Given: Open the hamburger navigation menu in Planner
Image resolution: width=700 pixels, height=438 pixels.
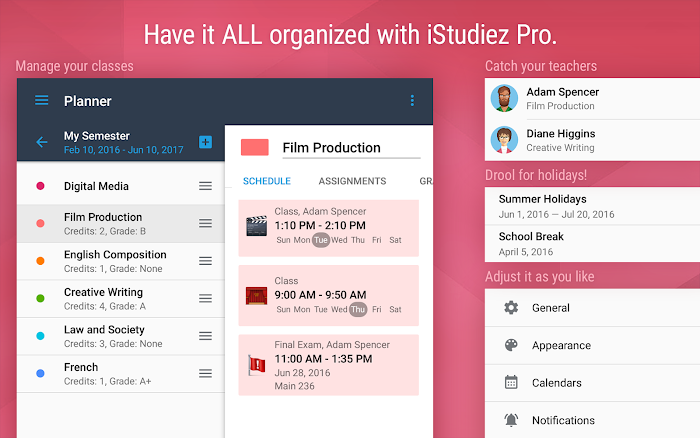Looking at the screenshot, I should 41,100.
